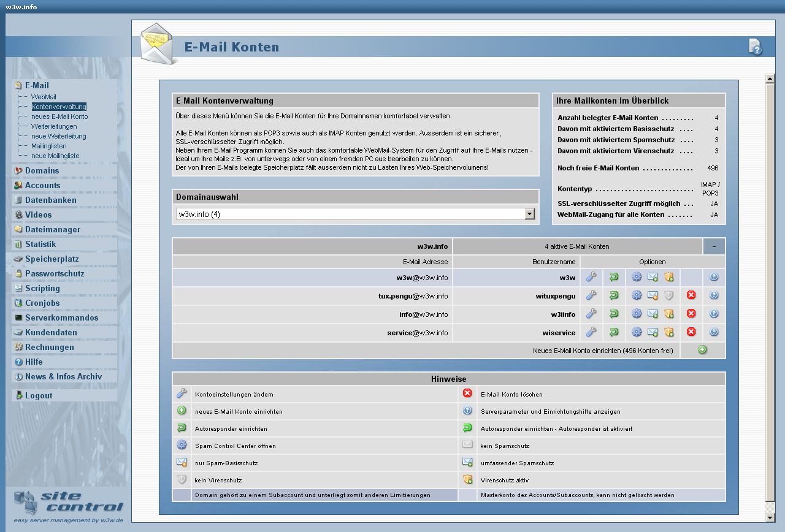Set up autoresponder for info@w3w.info
The height and width of the screenshot is (532, 785).
pos(614,314)
